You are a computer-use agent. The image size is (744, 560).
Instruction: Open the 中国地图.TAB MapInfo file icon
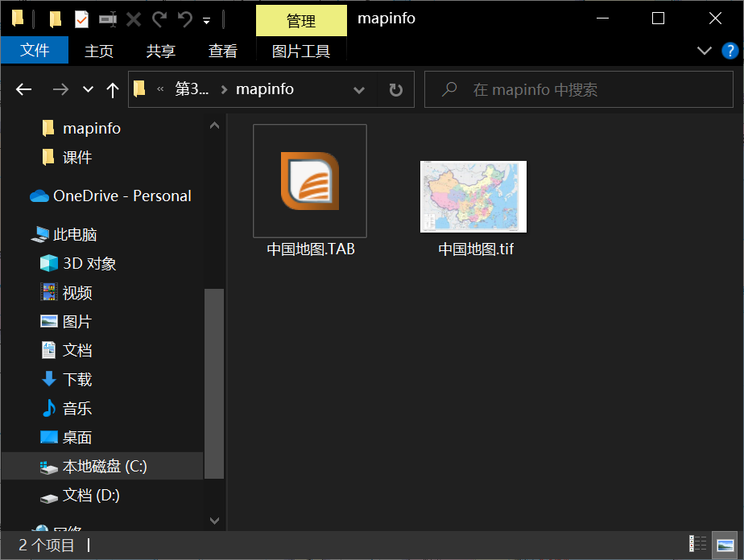pyautogui.click(x=310, y=181)
